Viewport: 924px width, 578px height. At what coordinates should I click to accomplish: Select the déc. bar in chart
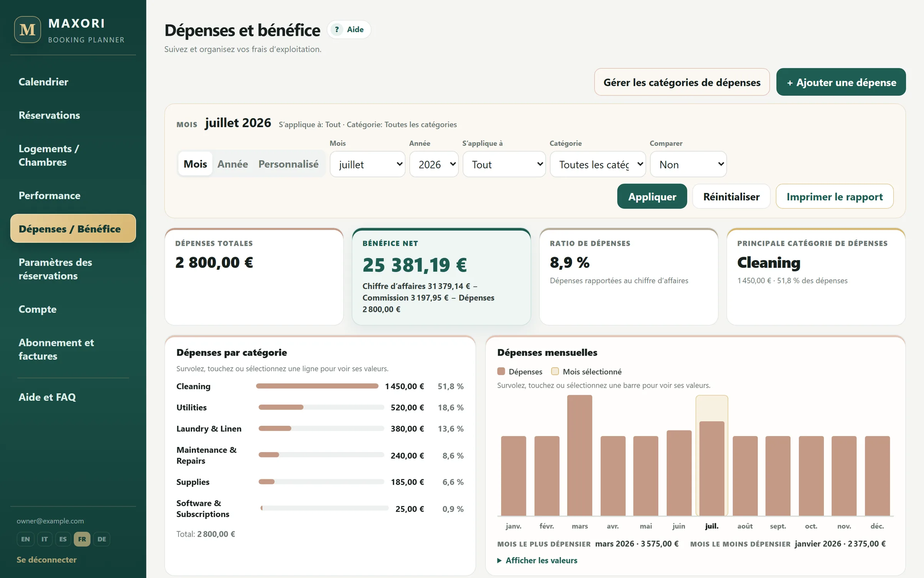click(x=877, y=476)
